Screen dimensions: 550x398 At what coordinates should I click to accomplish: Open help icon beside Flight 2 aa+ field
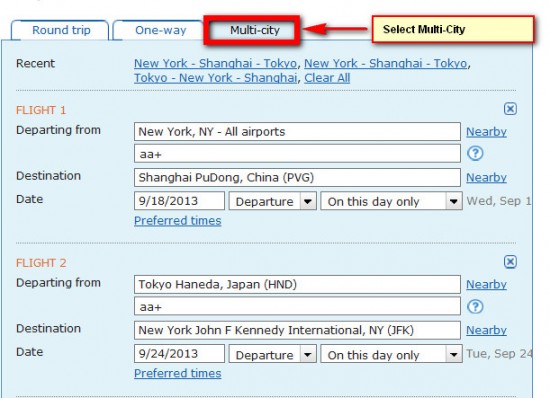[x=475, y=306]
